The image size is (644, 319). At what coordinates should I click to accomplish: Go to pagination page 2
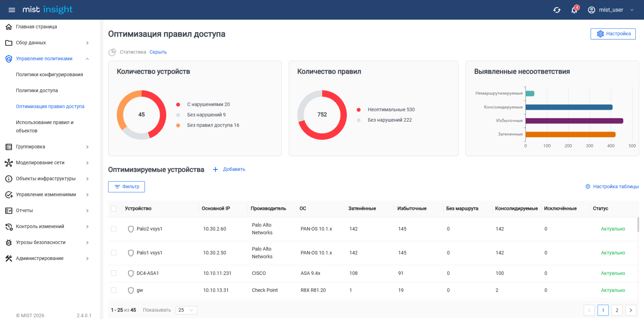617,310
